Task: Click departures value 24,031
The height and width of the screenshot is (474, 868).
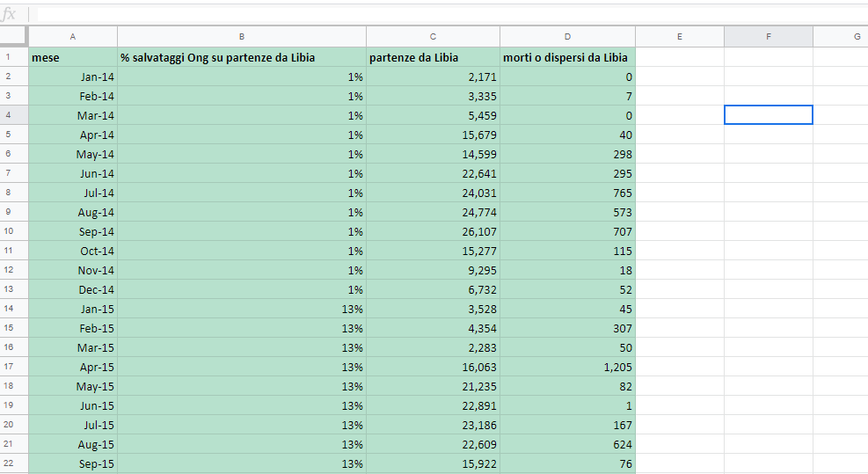Action: [x=433, y=193]
